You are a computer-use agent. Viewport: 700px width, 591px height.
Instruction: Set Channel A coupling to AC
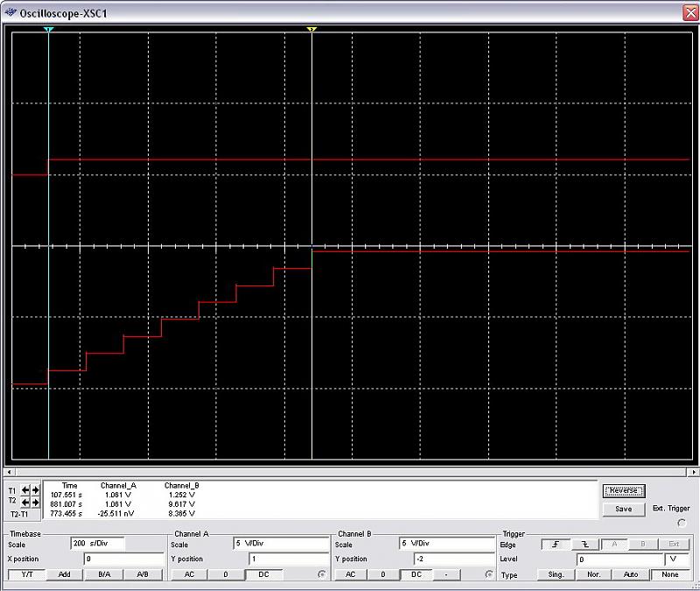pos(188,574)
